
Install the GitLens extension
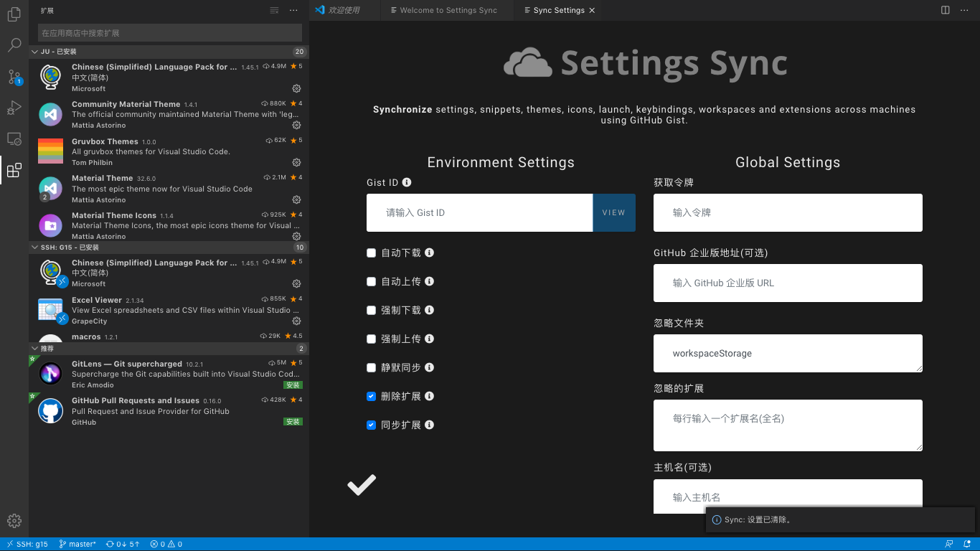pyautogui.click(x=293, y=385)
